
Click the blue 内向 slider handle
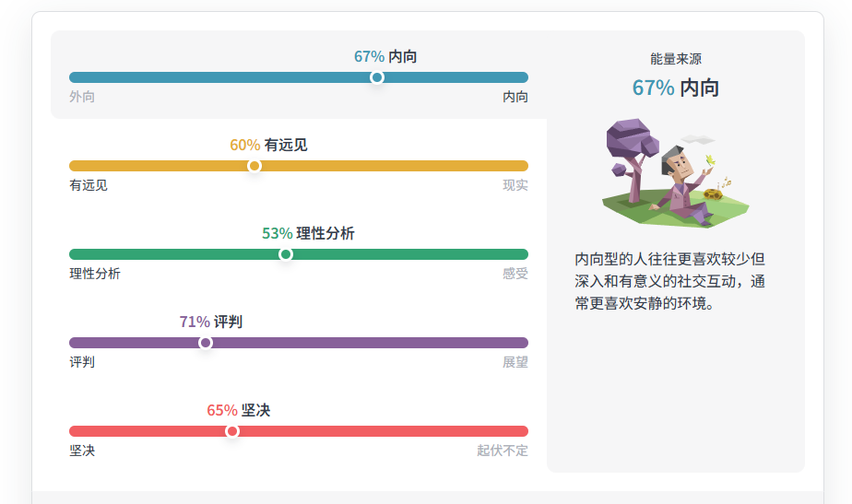point(376,77)
